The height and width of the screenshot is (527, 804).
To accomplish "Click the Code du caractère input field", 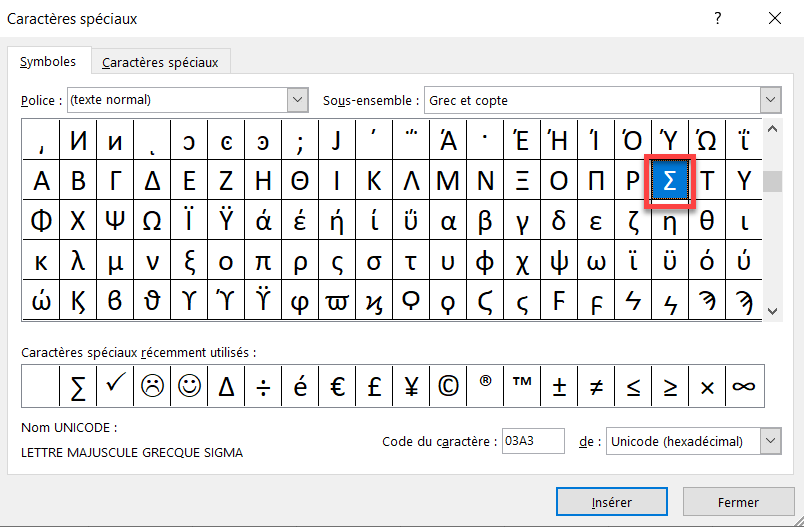I will point(533,441).
